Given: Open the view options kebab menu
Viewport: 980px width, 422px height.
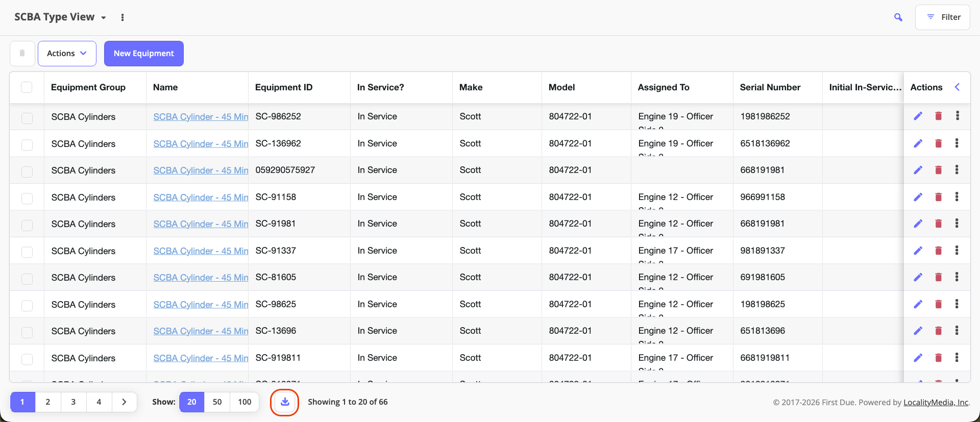Looking at the screenshot, I should coord(122,17).
